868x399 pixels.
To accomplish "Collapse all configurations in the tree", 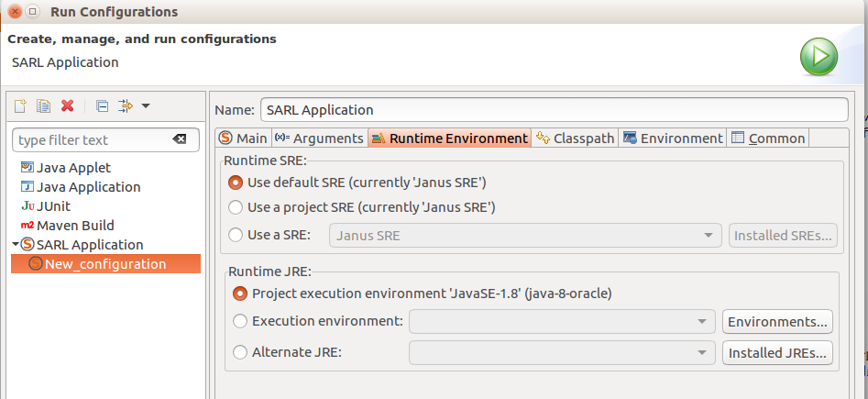I will 103,105.
